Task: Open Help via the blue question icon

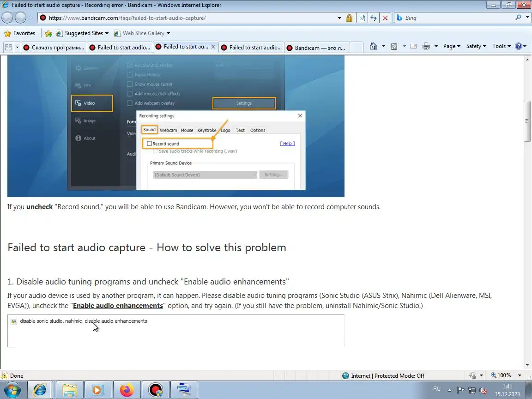Action: 519,46
